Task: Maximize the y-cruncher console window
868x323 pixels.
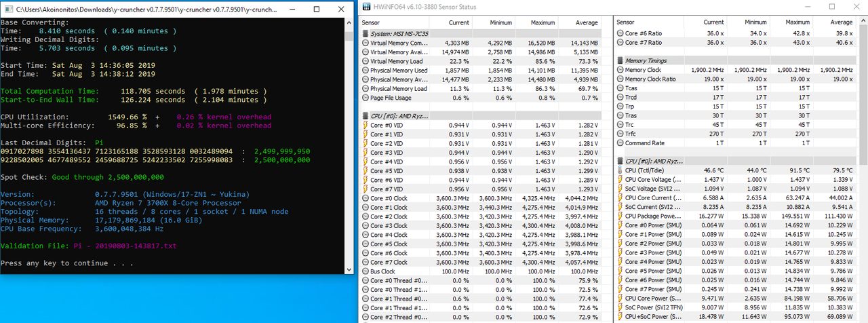Action: pyautogui.click(x=317, y=10)
